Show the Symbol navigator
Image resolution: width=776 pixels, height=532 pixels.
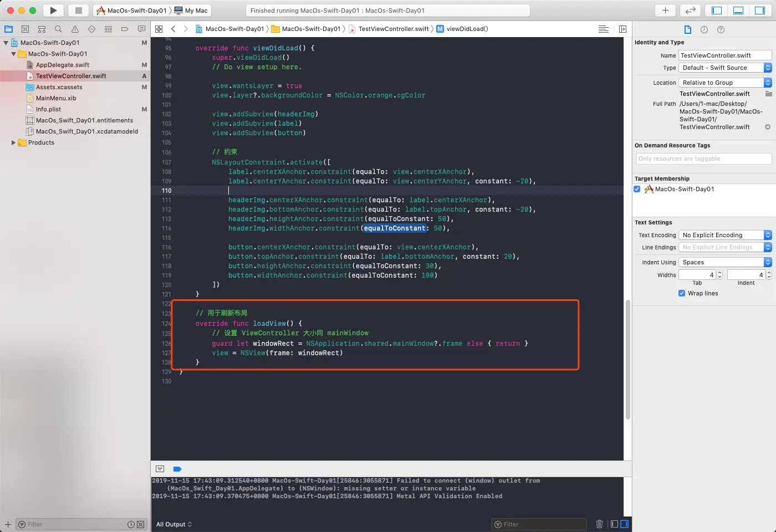click(42, 29)
